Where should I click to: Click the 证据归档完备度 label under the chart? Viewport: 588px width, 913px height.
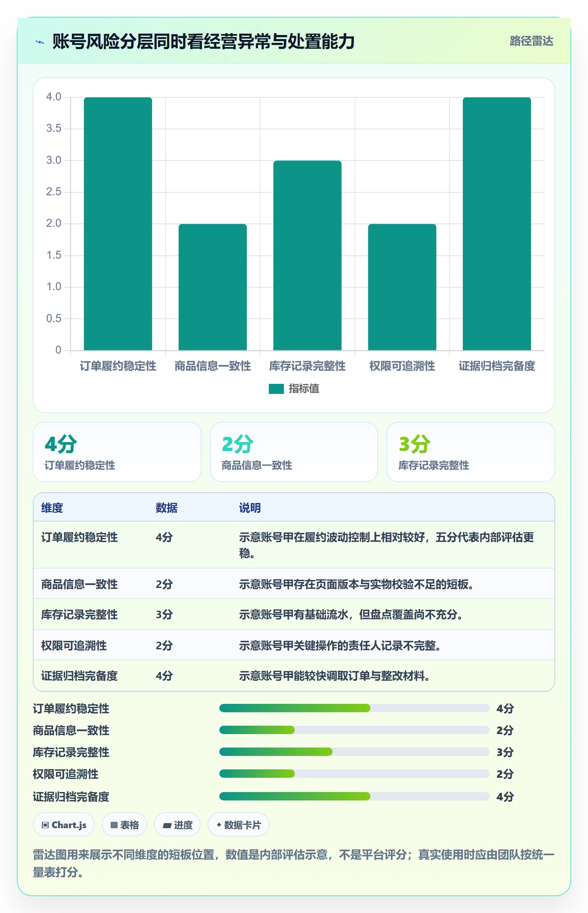click(497, 366)
